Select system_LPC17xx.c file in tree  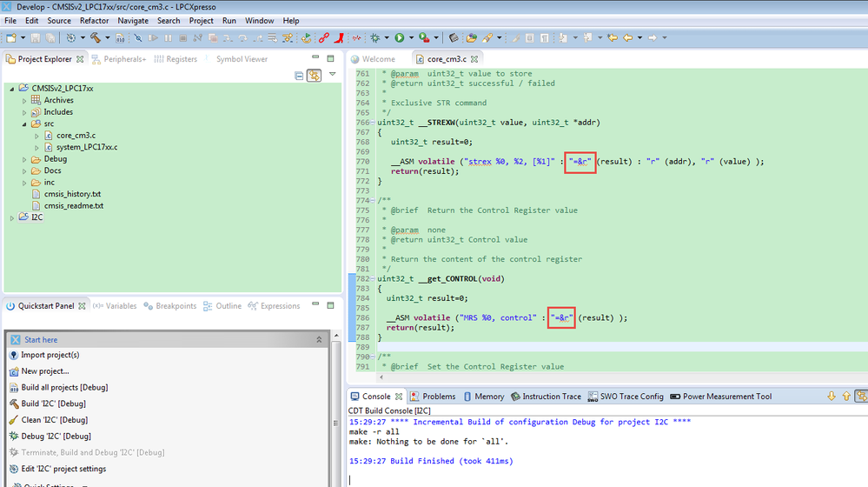click(x=87, y=147)
